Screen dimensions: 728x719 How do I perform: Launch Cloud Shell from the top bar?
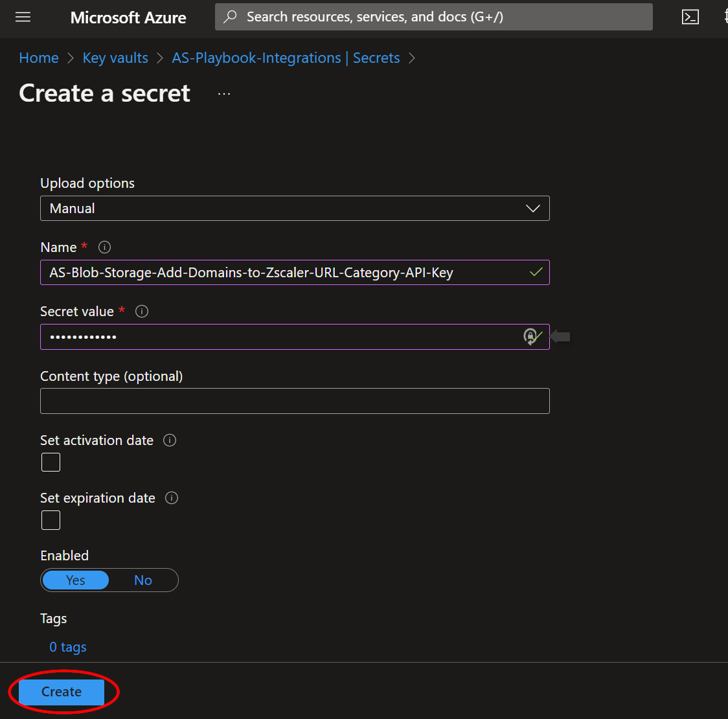coord(690,17)
